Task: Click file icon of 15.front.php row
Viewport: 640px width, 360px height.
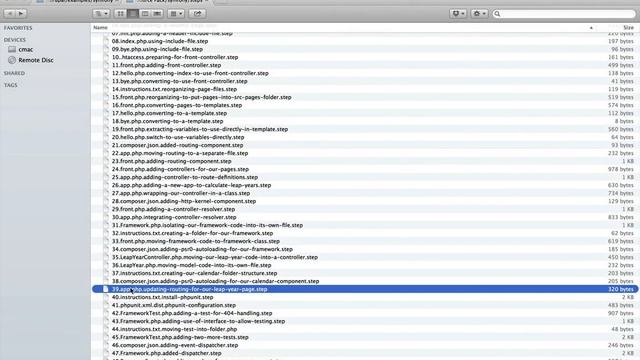Action: (106, 97)
